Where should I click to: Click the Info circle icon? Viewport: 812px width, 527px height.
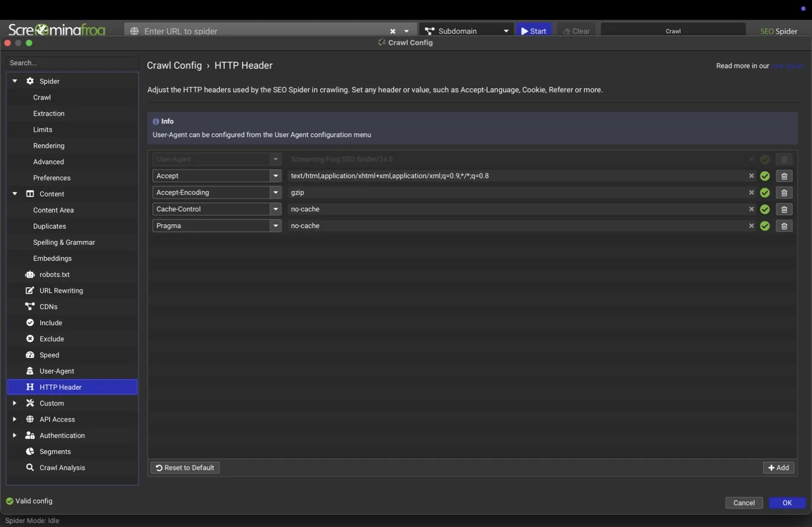click(x=156, y=121)
